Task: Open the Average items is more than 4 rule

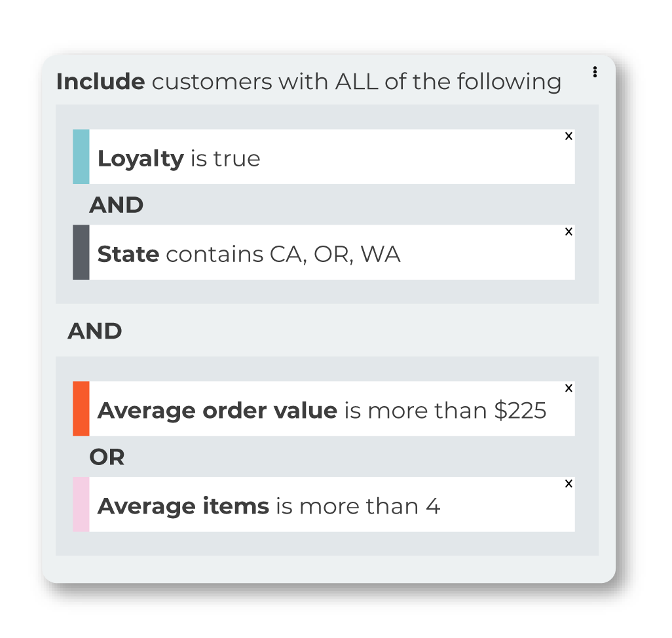Action: [x=324, y=504]
